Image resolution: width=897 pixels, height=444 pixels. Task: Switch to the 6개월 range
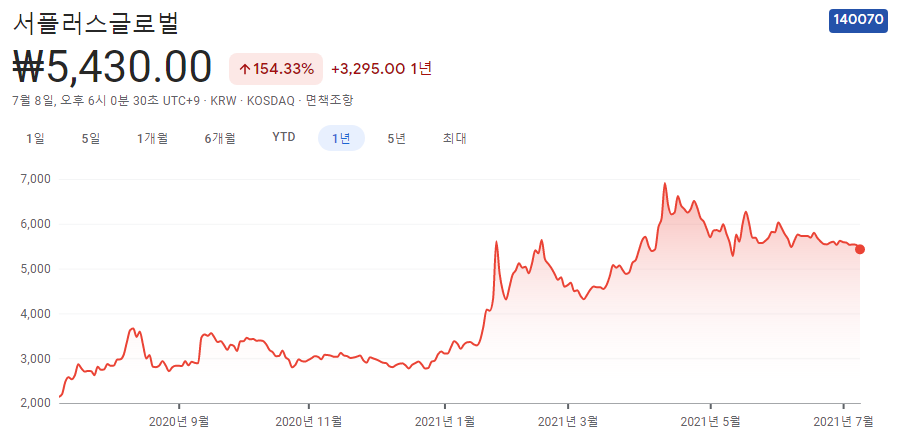(x=220, y=138)
